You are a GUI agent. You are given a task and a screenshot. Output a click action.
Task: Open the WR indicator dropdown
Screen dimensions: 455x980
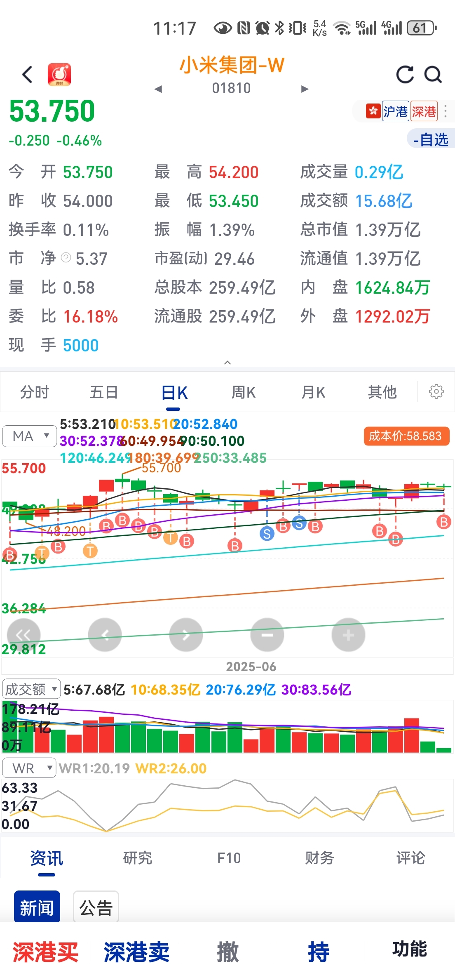[29, 768]
